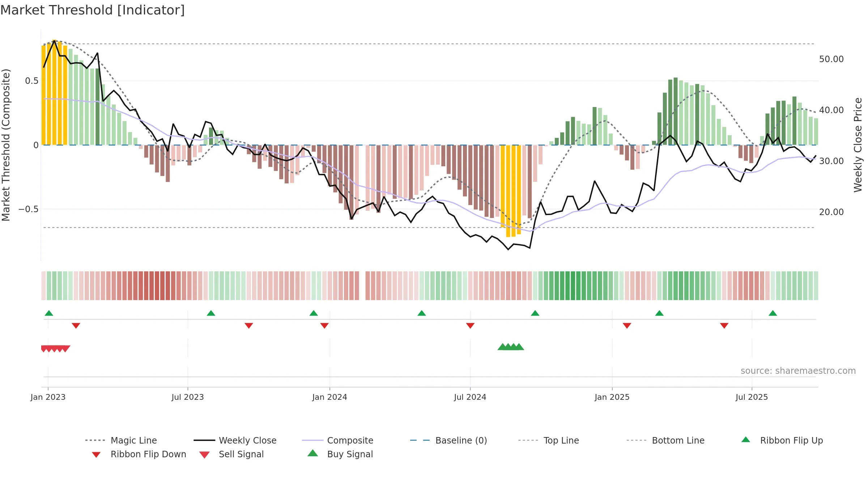Click the ribbon flip down marker after Jan 2025
The image size is (868, 488).
(627, 326)
